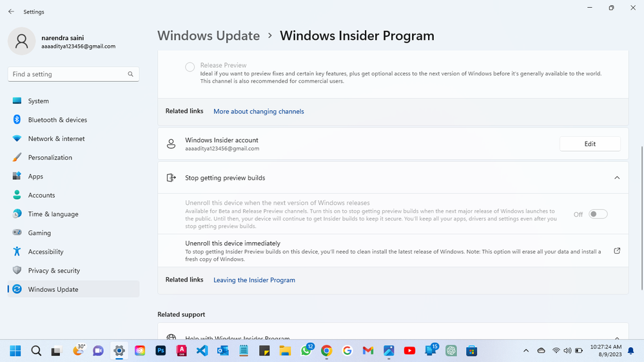Image resolution: width=644 pixels, height=362 pixels.
Task: Click Windows Update in the breadcrumb
Action: pyautogui.click(x=209, y=35)
